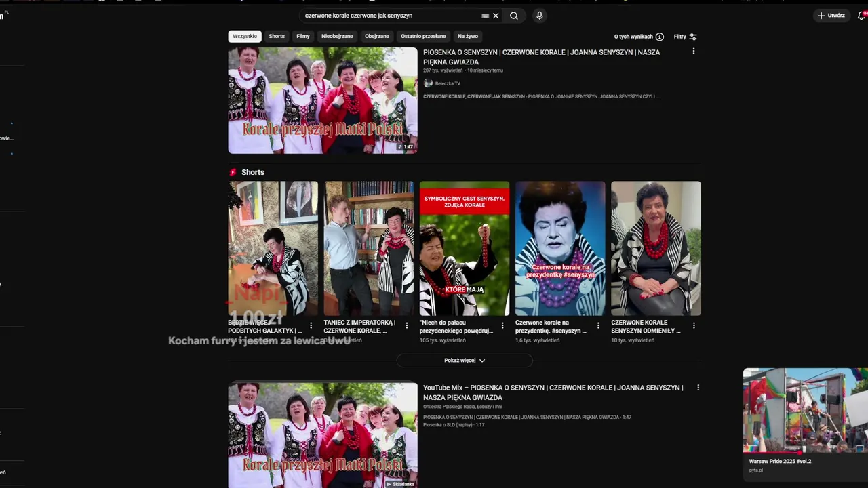
Task: Clear the search box with the X icon
Action: [496, 16]
